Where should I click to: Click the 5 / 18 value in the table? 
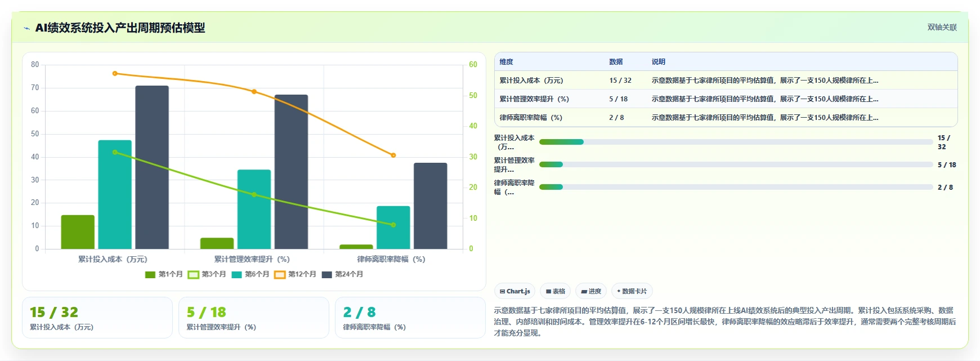(618, 99)
